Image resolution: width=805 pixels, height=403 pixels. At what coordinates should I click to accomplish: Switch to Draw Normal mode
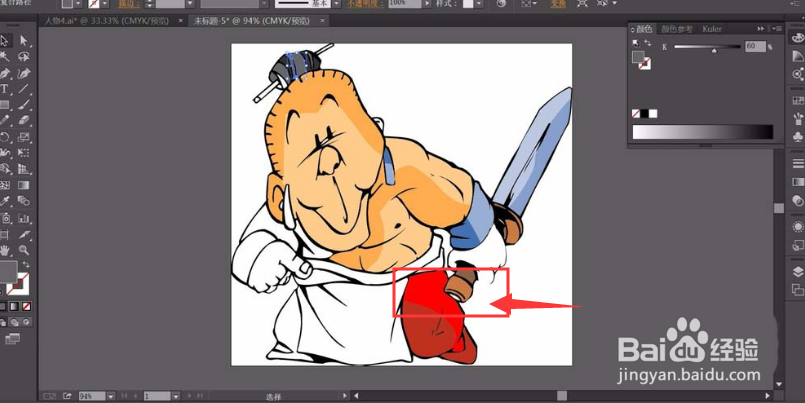pos(3,322)
